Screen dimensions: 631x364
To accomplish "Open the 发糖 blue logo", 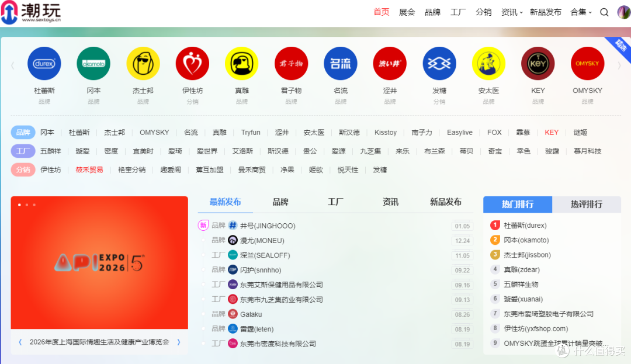I will 439,64.
